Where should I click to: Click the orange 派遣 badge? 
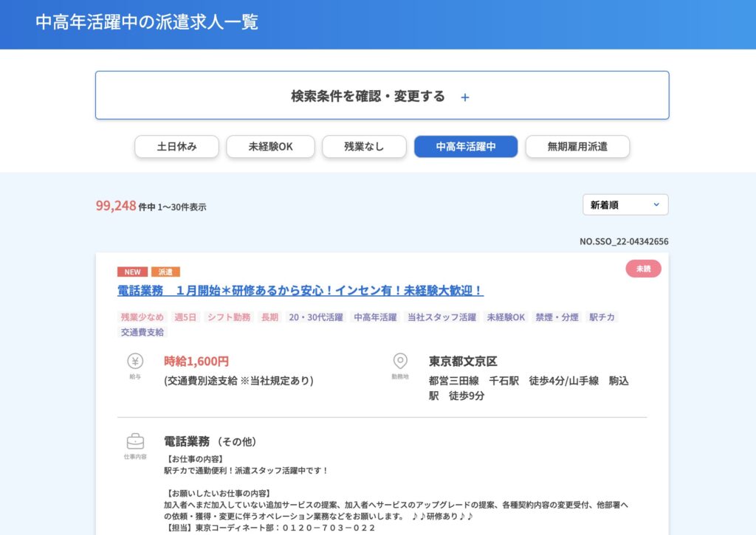point(165,272)
